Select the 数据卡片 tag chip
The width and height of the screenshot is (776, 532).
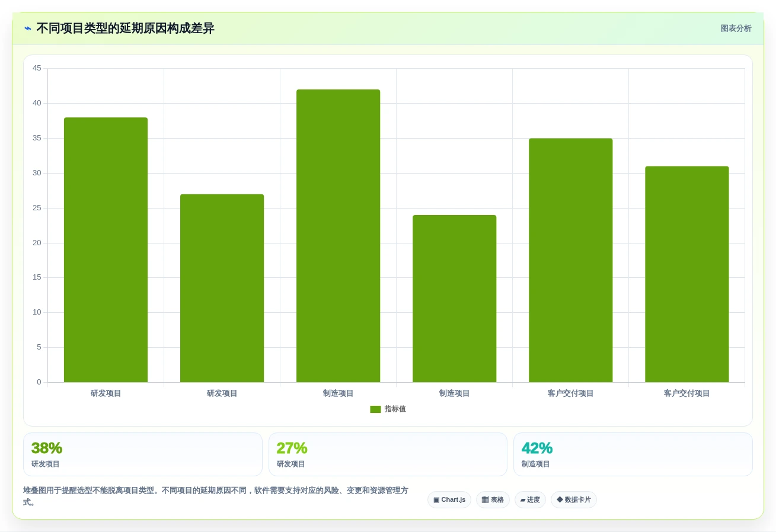574,500
